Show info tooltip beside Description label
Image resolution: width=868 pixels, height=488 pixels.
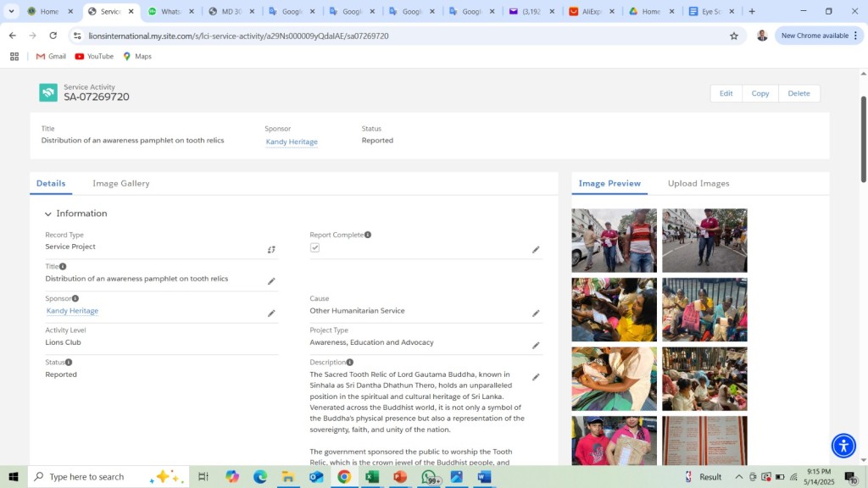tap(350, 362)
